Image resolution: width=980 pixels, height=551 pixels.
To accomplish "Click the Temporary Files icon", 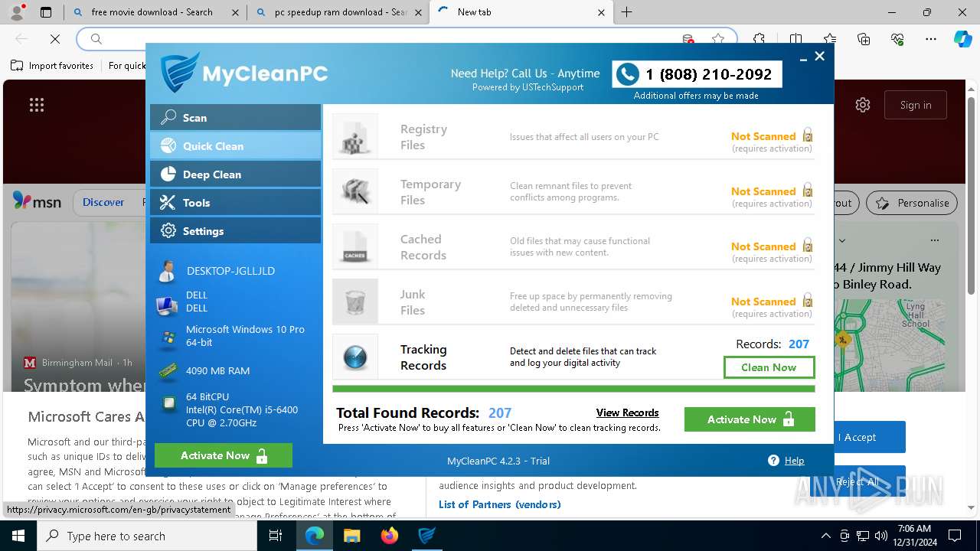I will click(355, 191).
